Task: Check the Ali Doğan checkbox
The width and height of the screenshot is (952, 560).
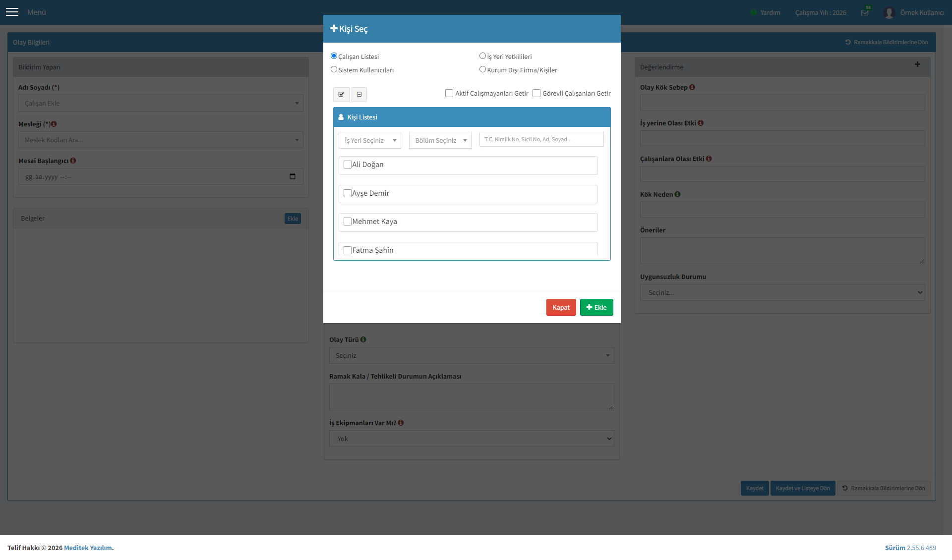Action: [348, 165]
